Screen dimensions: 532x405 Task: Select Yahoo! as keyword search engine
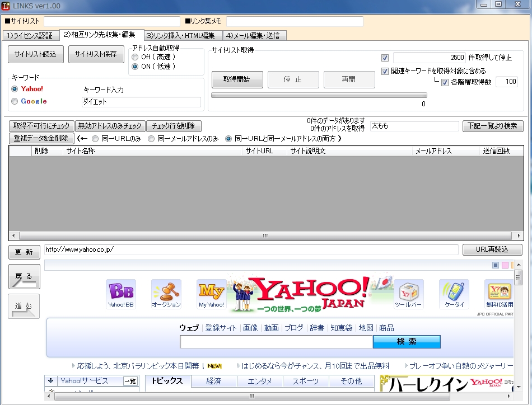(x=15, y=89)
